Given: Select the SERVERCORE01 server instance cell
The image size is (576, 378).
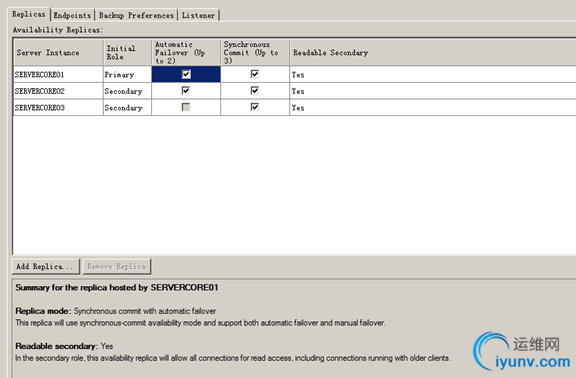Looking at the screenshot, I should click(58, 75).
